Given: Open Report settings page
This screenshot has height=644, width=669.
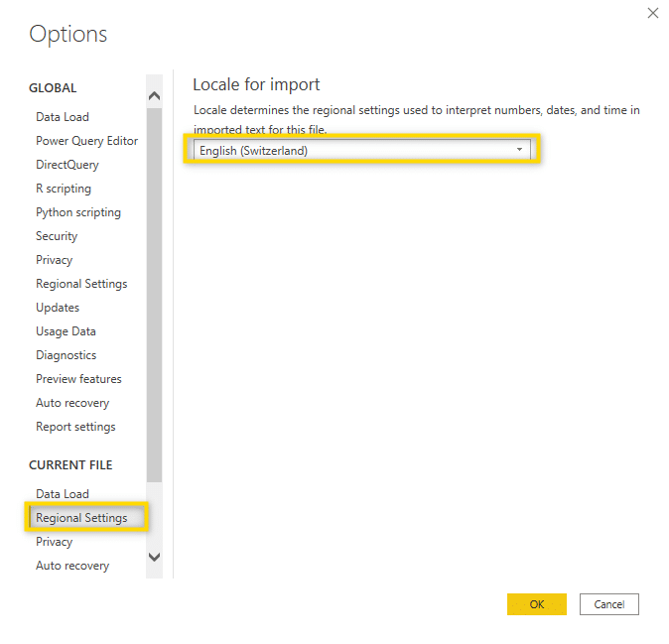Looking at the screenshot, I should pos(75,427).
